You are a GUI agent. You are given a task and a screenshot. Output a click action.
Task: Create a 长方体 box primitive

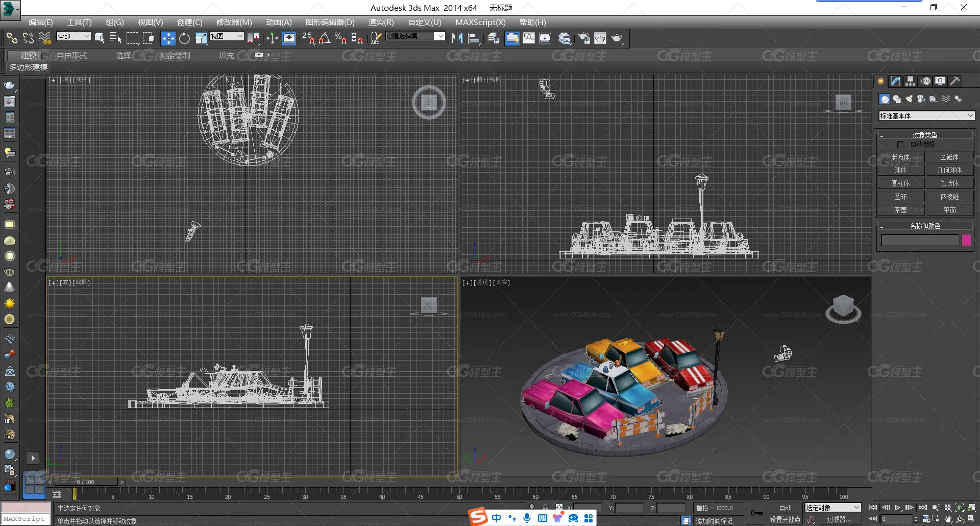(900, 157)
